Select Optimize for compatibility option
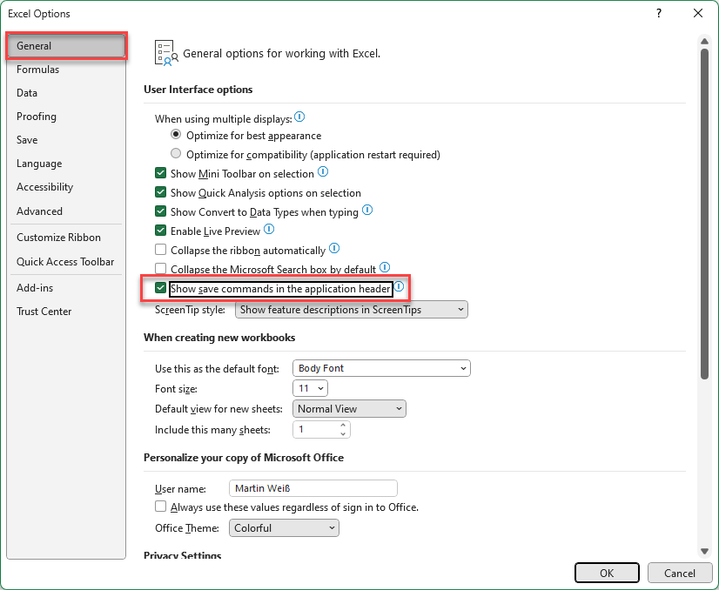This screenshot has height=590, width=719. [176, 154]
